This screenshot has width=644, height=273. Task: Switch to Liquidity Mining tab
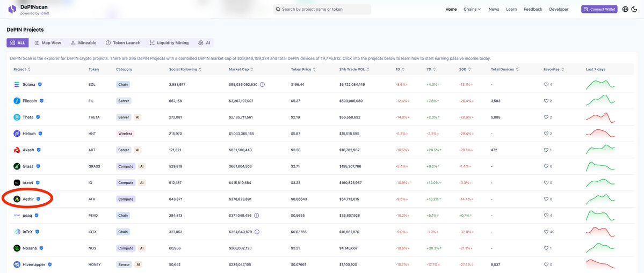169,42
